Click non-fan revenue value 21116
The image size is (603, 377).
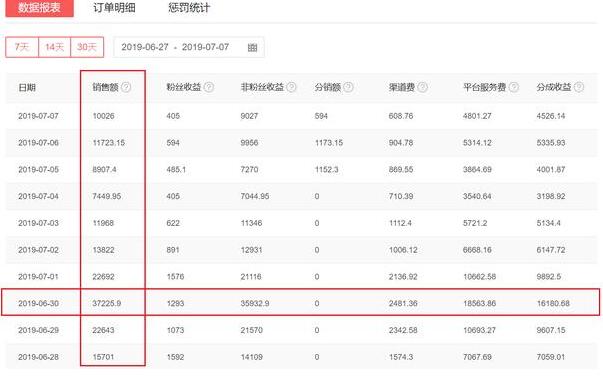(x=251, y=277)
